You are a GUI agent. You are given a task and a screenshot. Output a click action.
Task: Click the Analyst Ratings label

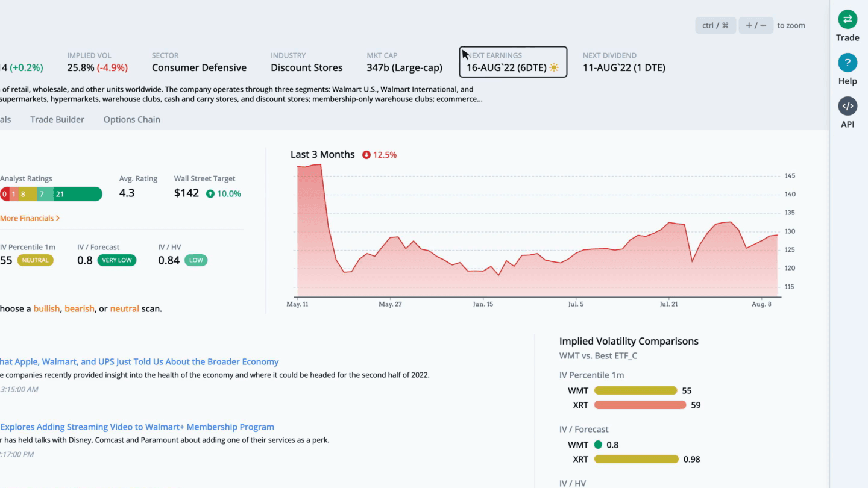(26, 178)
